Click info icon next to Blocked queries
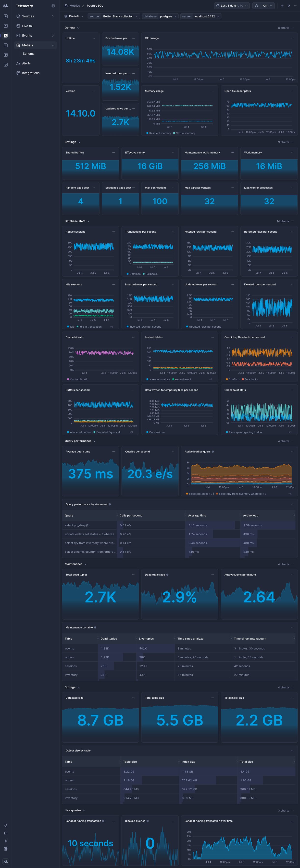Image resolution: width=300 pixels, height=868 pixels. click(148, 821)
